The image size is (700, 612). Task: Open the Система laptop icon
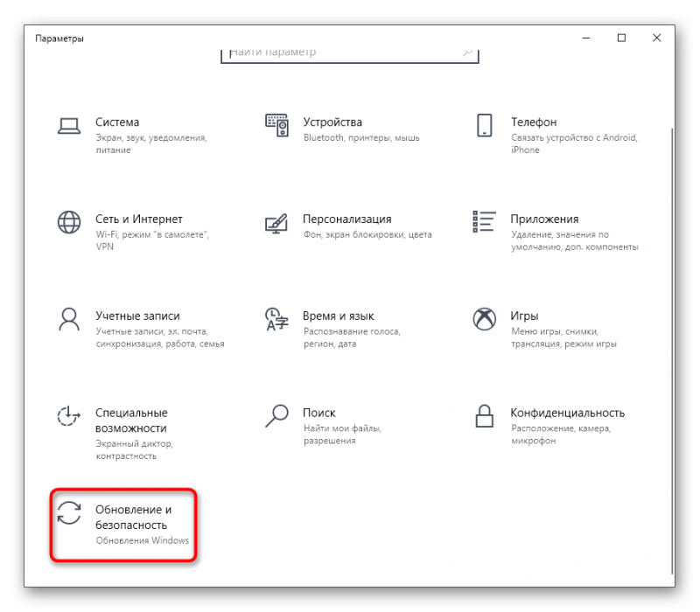click(x=69, y=126)
